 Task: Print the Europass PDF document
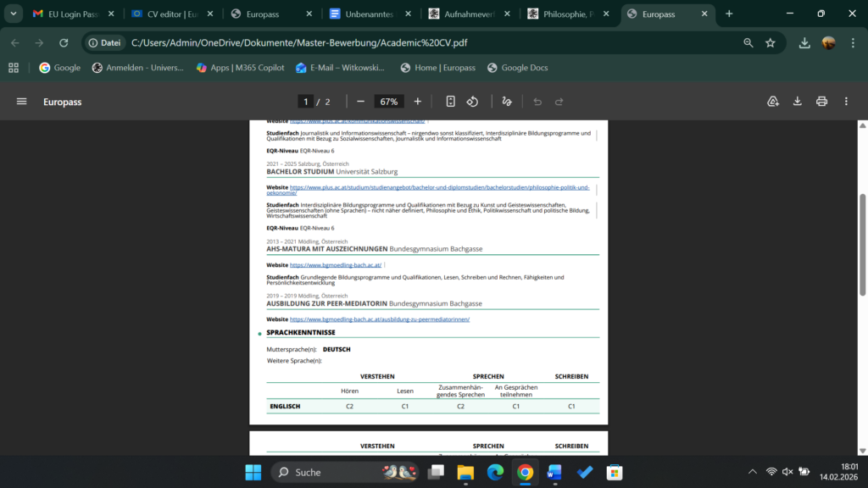tap(821, 102)
